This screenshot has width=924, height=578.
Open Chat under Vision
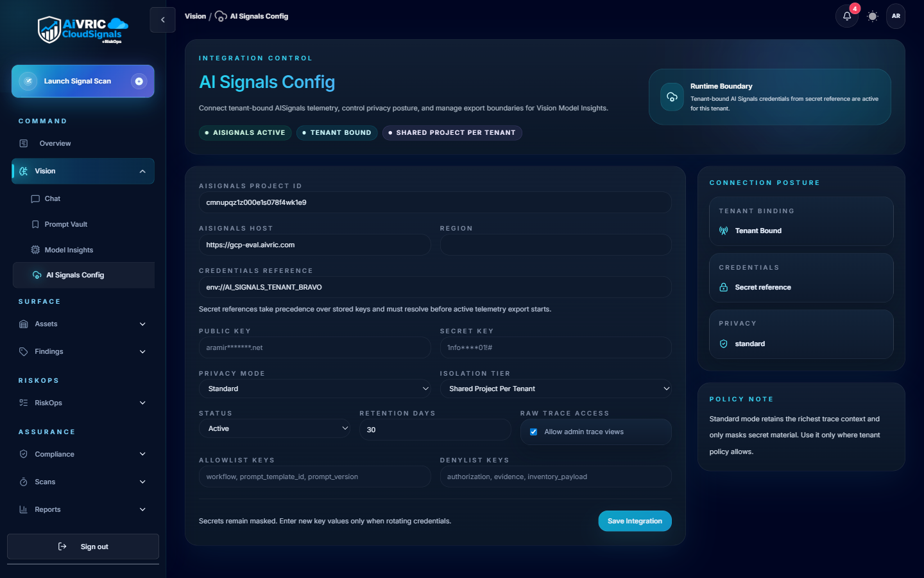[83, 198]
